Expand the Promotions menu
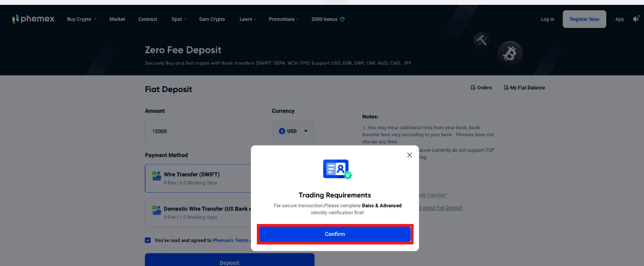Image resolution: width=644 pixels, height=266 pixels. pyautogui.click(x=284, y=19)
